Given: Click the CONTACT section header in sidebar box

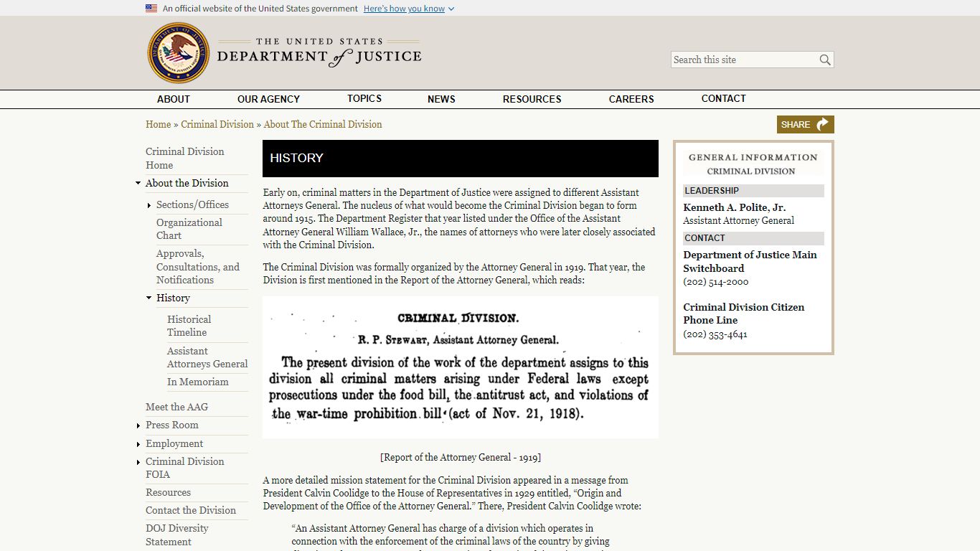Looking at the screenshot, I should pyautogui.click(x=753, y=238).
